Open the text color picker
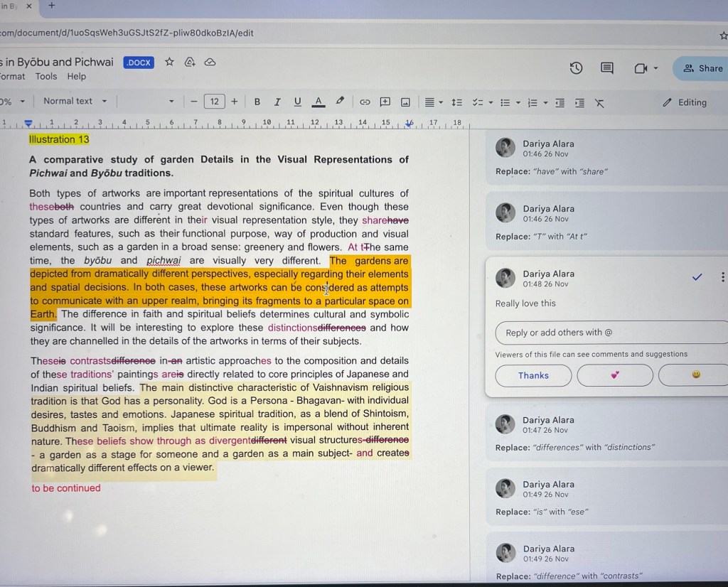728x587 pixels. (318, 102)
